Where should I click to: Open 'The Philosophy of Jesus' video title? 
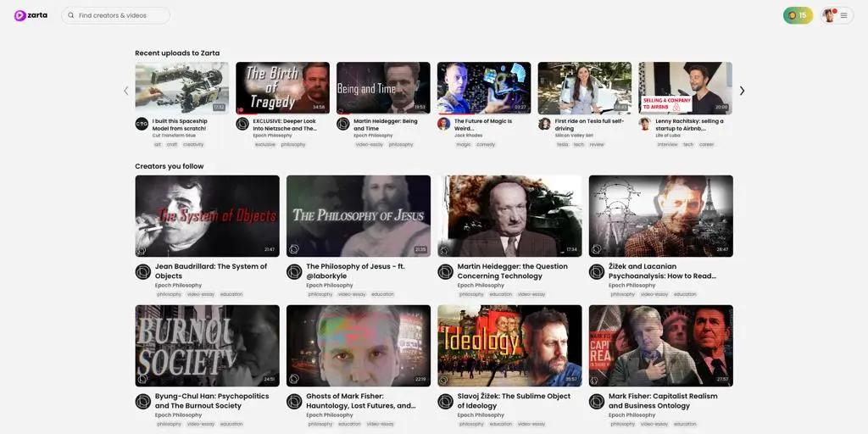355,266
